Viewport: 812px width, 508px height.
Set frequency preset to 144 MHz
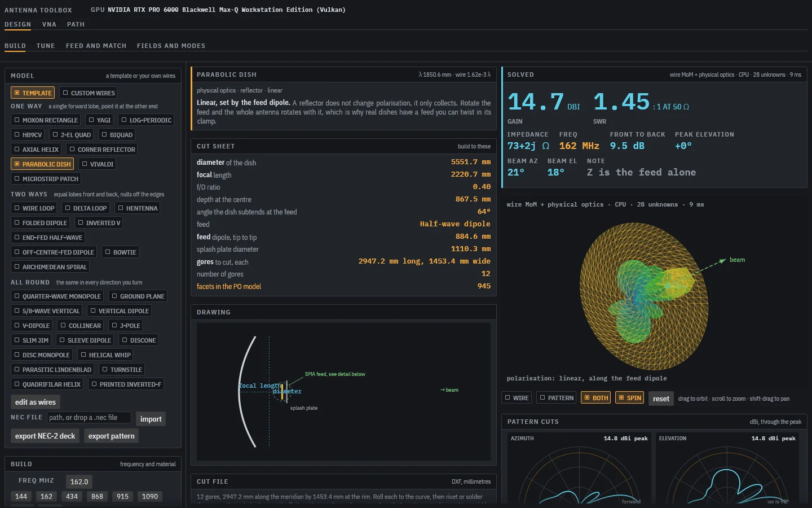(21, 496)
